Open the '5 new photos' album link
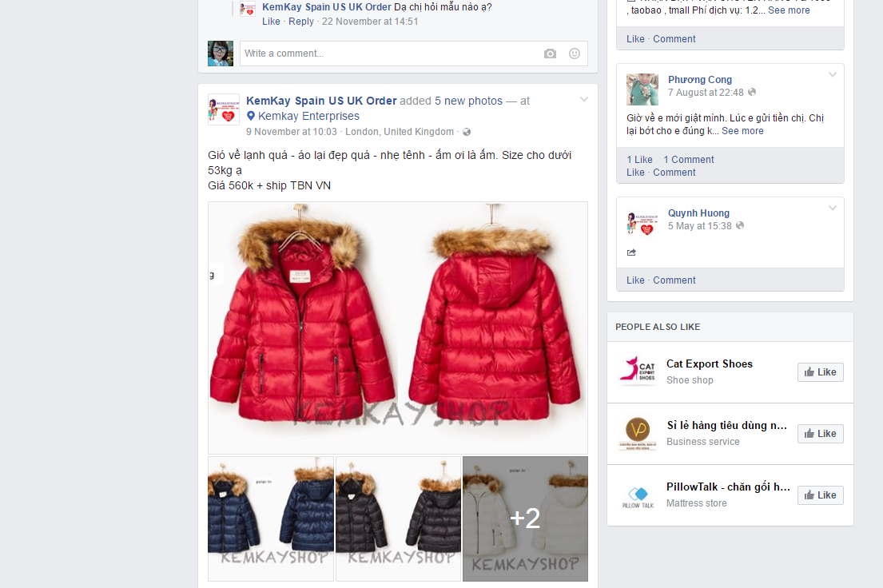Image resolution: width=883 pixels, height=588 pixels. [x=468, y=101]
